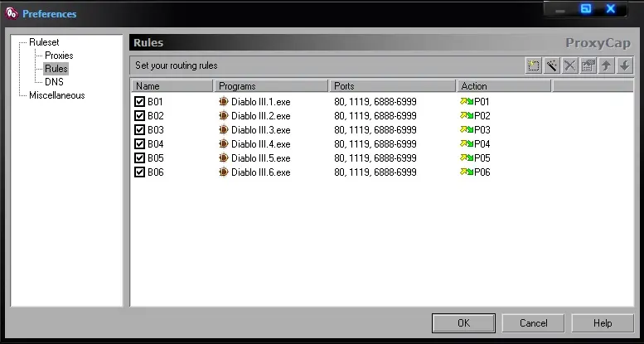Viewport: 644px width, 344px height.
Task: Toggle the B03 rule checkbox
Action: (x=139, y=130)
